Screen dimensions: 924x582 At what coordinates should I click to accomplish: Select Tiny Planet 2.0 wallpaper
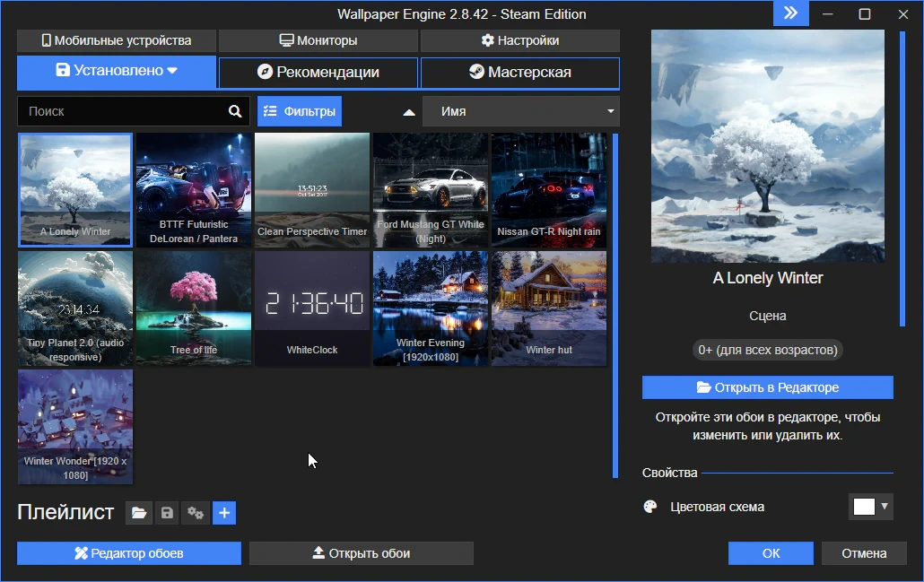(75, 308)
